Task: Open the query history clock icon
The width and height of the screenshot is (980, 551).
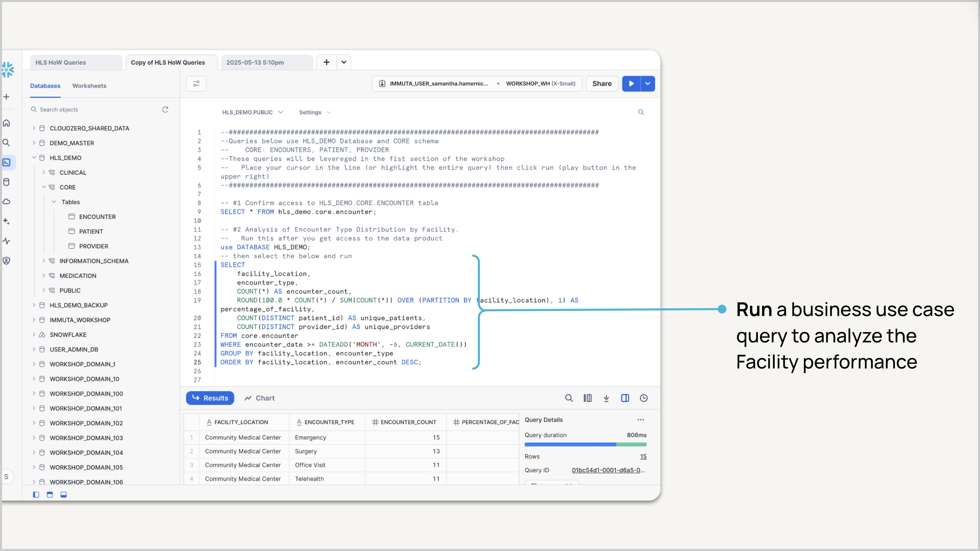Action: [x=644, y=398]
